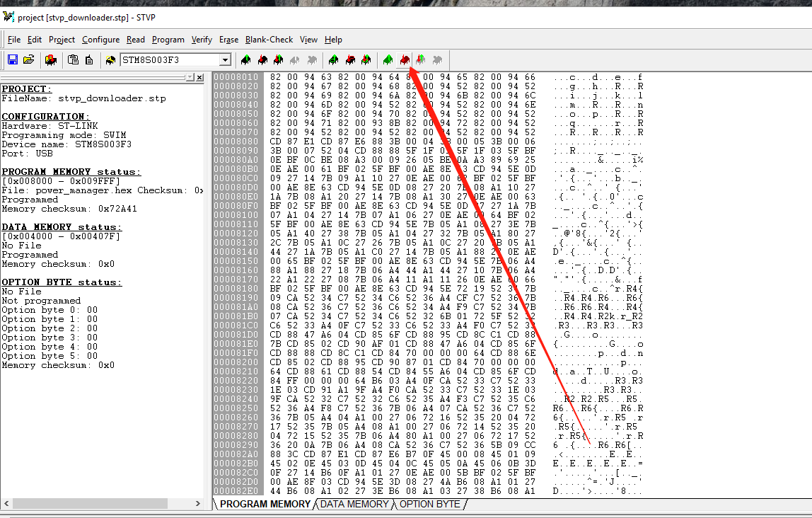This screenshot has height=518, width=812.
Task: Verify current tab with the first red-green chip
Action: point(279,60)
